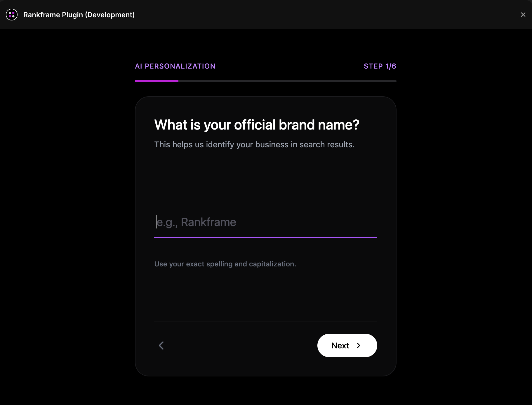
Task: Click the "STEP 1/6" step indicator
Action: click(380, 66)
